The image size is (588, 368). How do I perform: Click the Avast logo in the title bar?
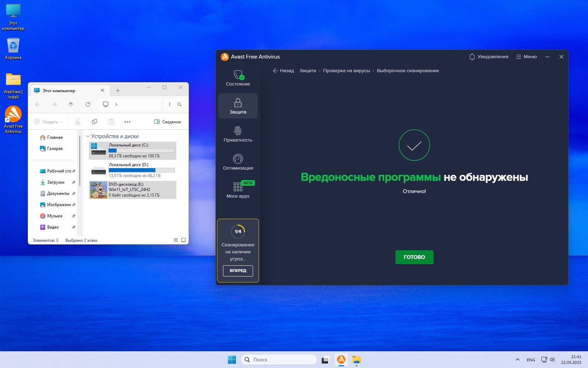tap(225, 57)
